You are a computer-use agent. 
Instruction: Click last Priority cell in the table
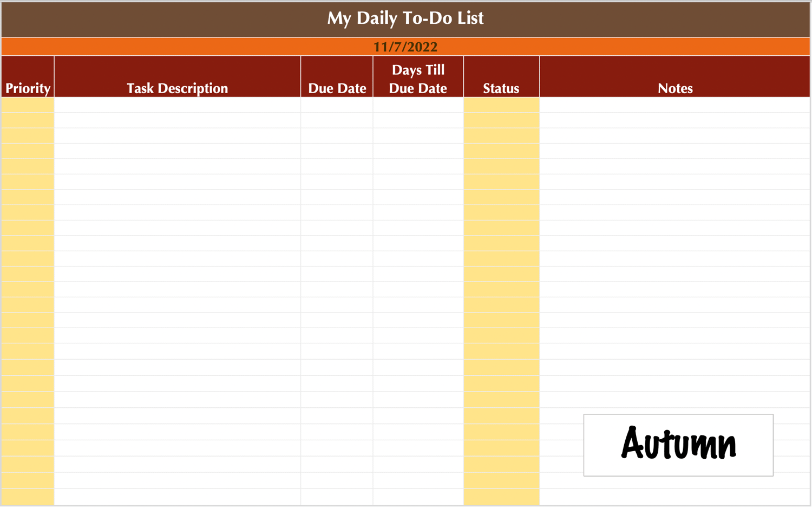pos(28,497)
